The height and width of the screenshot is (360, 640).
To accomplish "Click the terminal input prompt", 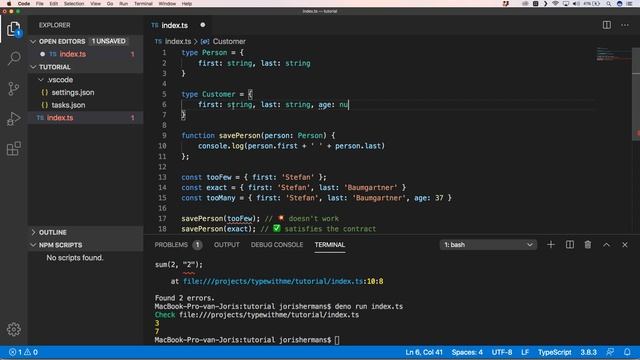I will (337, 340).
